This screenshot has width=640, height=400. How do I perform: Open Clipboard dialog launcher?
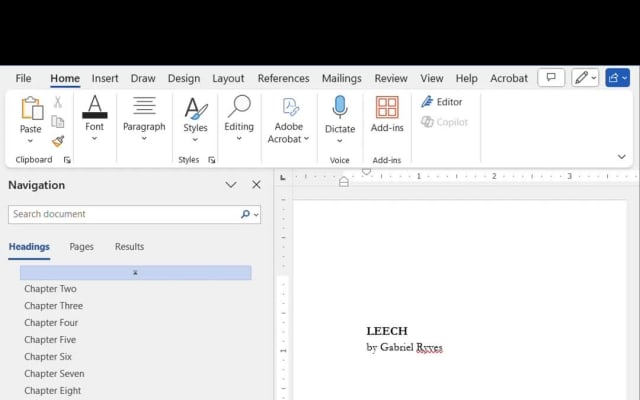[x=67, y=160]
